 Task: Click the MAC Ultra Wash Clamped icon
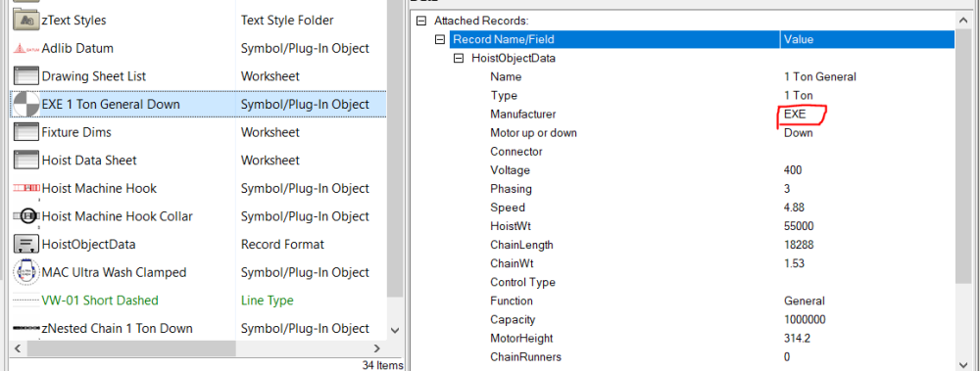(26, 272)
